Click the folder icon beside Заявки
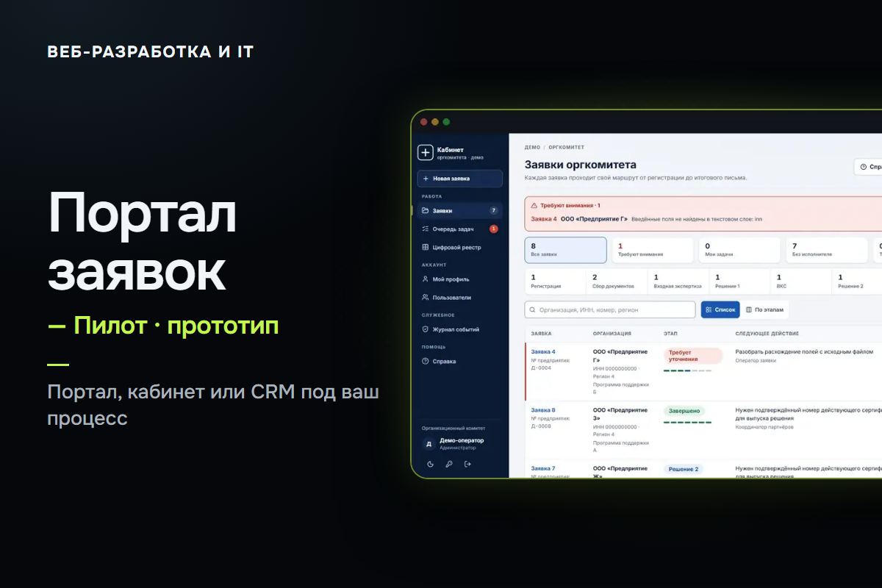This screenshot has width=882, height=588. 425,210
